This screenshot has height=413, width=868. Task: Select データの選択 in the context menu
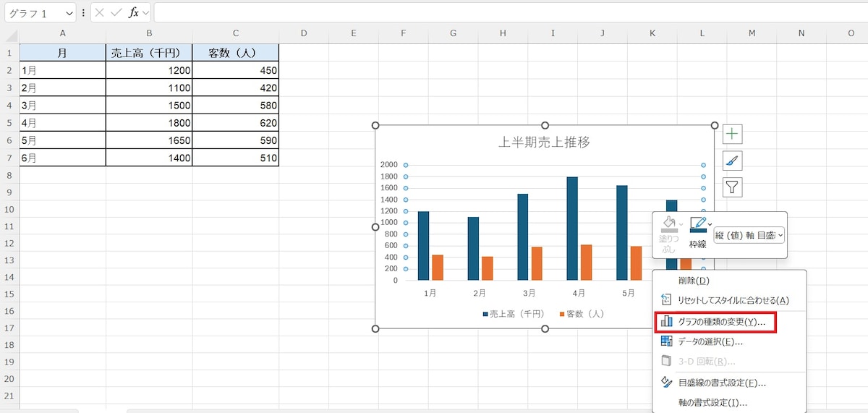coord(710,341)
